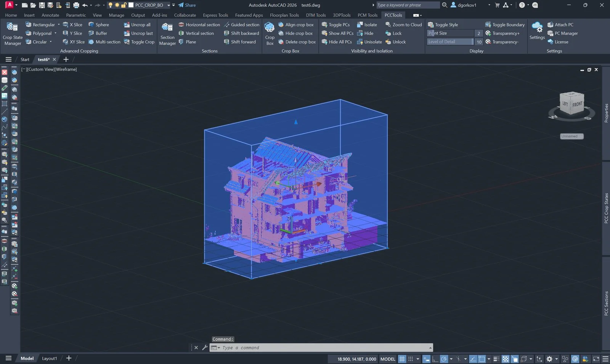Open the DTM Tools ribbon tab
Screen dimensions: 610x364
[316, 15]
